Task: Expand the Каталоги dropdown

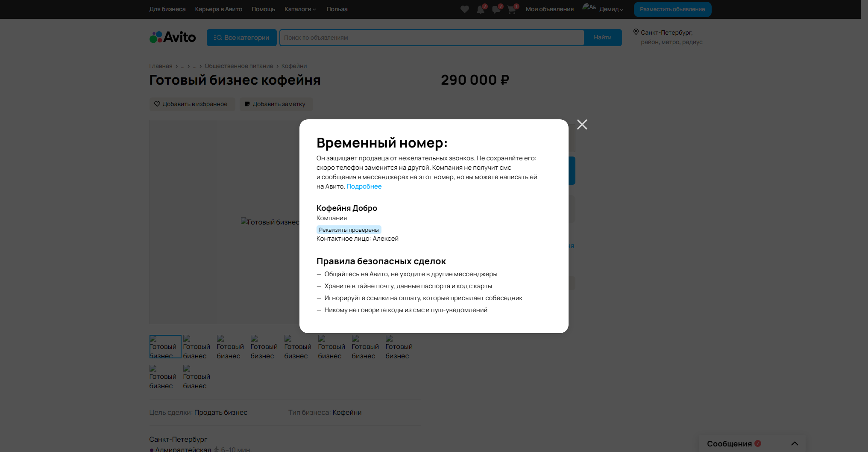Action: [300, 9]
